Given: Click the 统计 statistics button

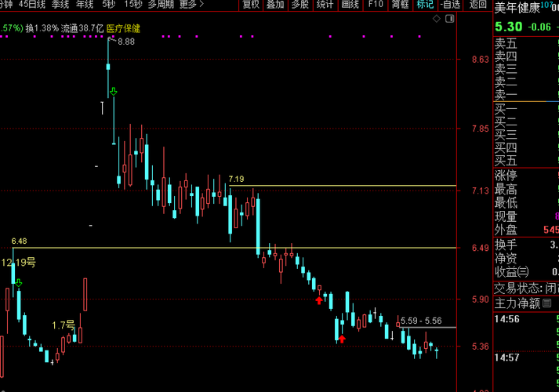Looking at the screenshot, I should point(325,5).
